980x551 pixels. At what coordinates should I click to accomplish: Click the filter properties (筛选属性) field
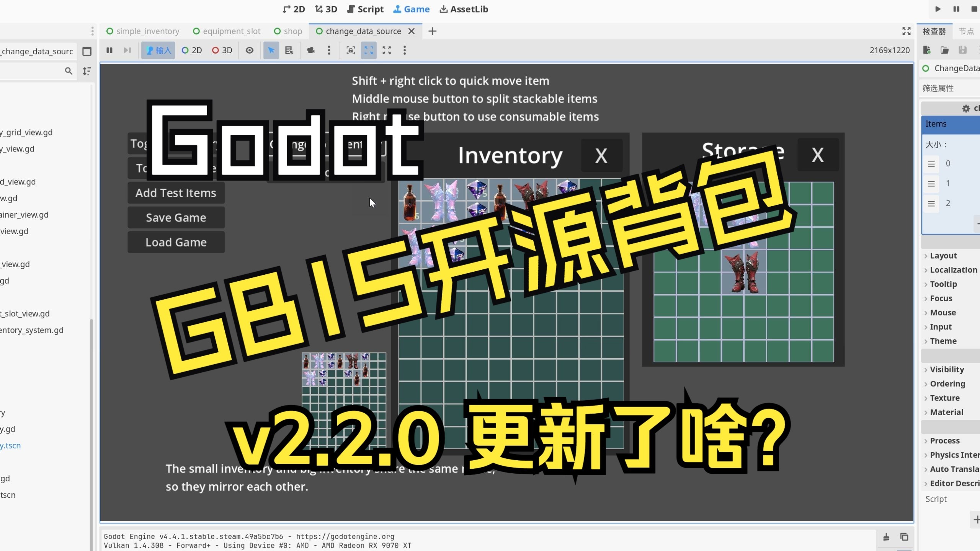coord(949,88)
